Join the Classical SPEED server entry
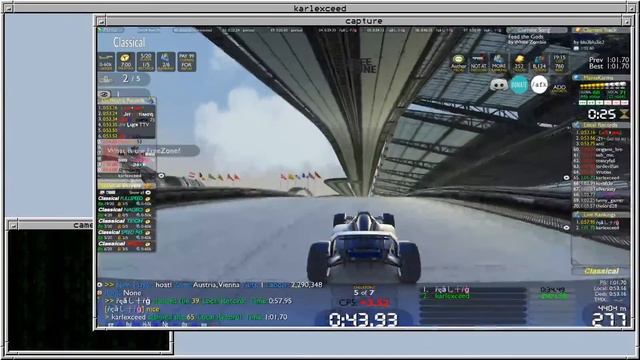 pos(126,234)
